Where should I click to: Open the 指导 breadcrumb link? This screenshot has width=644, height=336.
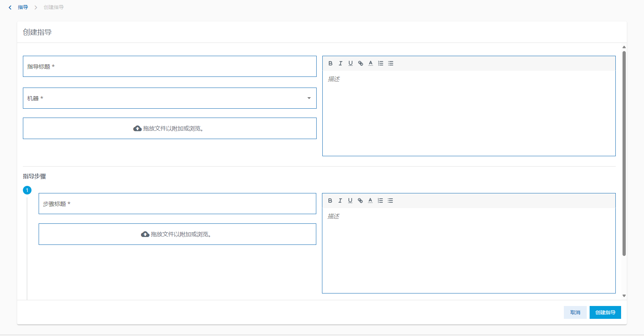[x=23, y=7]
